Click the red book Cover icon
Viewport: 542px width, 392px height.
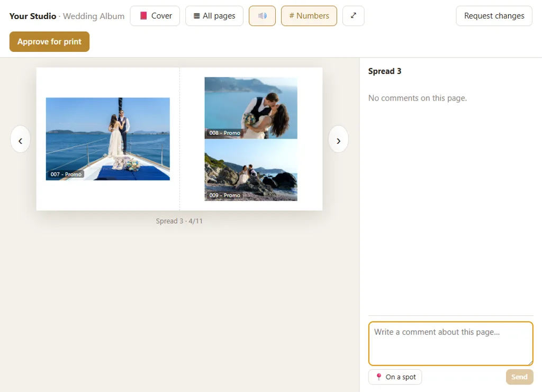tap(143, 16)
